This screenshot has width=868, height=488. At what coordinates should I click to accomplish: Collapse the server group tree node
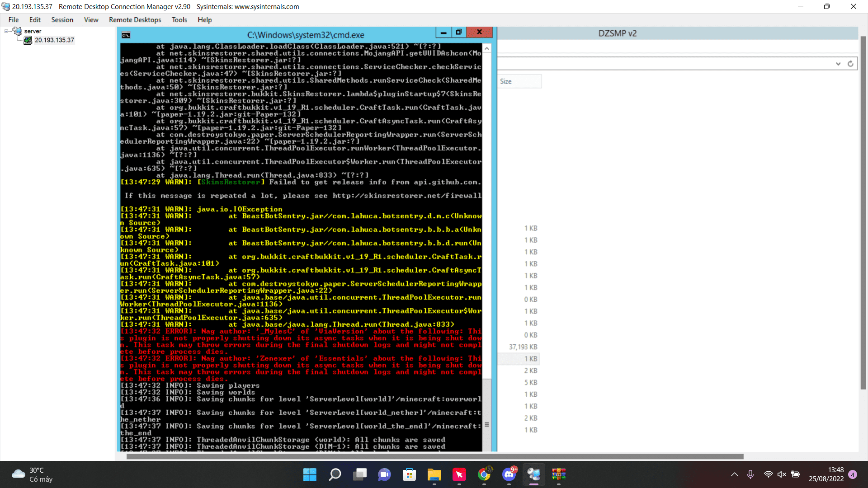click(6, 31)
